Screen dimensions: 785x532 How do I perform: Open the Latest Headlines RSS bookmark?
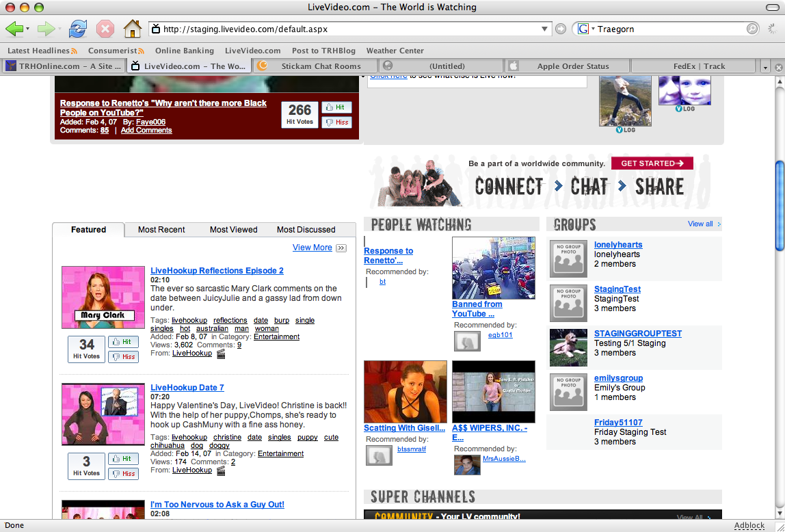pyautogui.click(x=42, y=51)
